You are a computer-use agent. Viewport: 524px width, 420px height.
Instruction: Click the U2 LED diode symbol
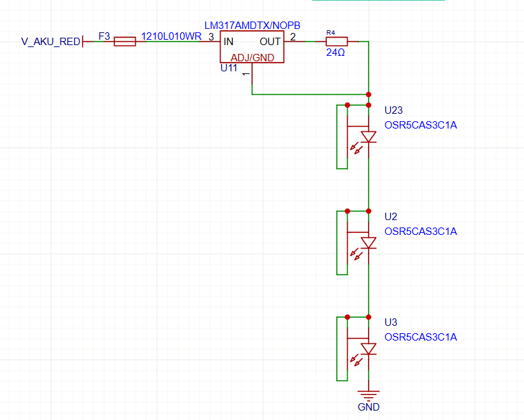coord(369,243)
